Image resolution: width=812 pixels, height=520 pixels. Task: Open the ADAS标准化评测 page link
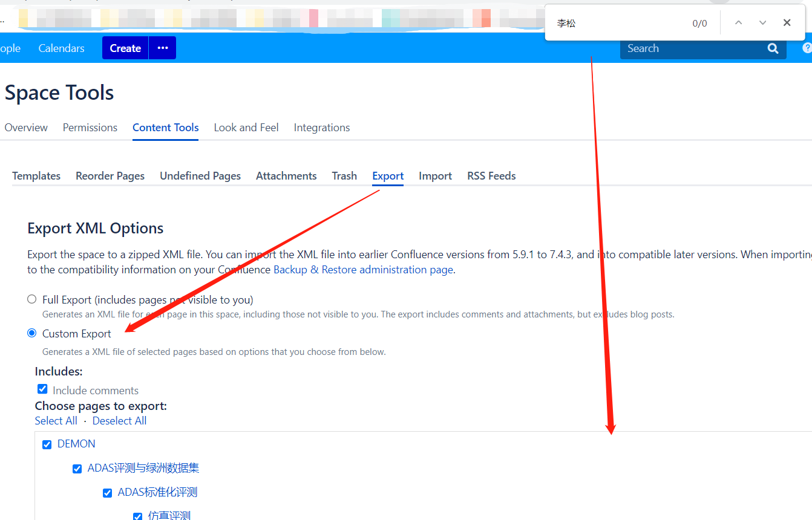[x=157, y=492]
